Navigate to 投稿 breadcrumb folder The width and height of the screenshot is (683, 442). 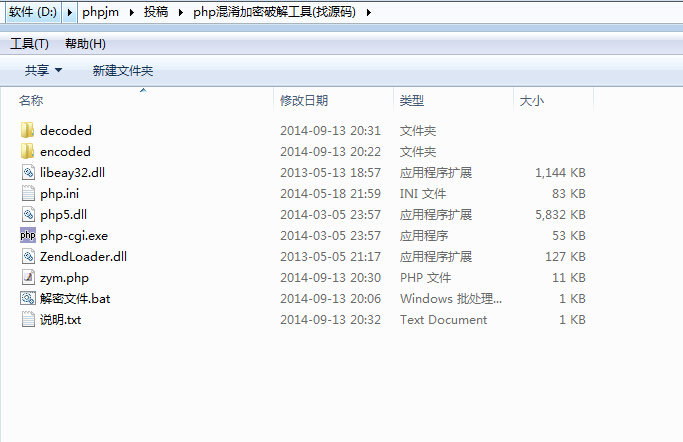point(156,12)
